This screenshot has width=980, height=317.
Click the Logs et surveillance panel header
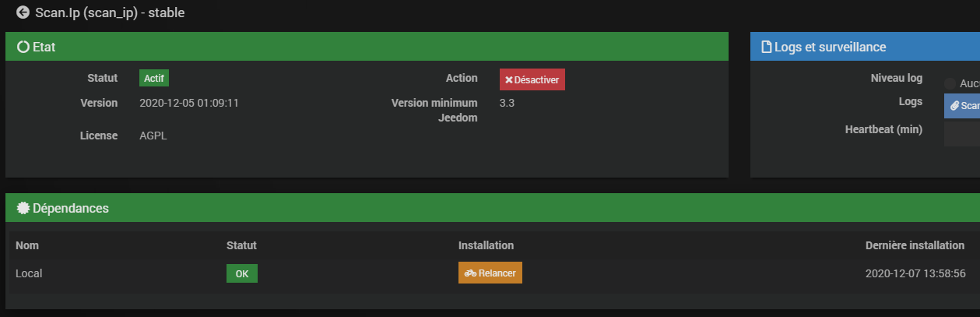coord(865,47)
